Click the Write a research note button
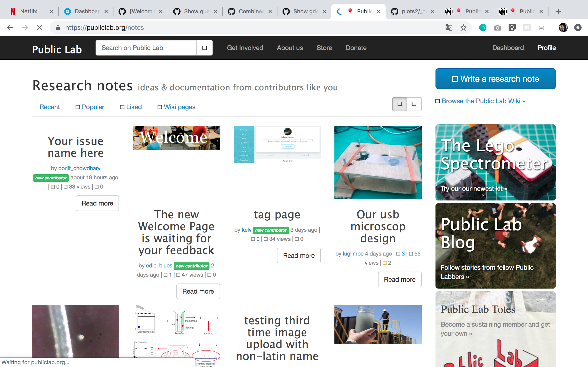The image size is (588, 367). pos(495,79)
